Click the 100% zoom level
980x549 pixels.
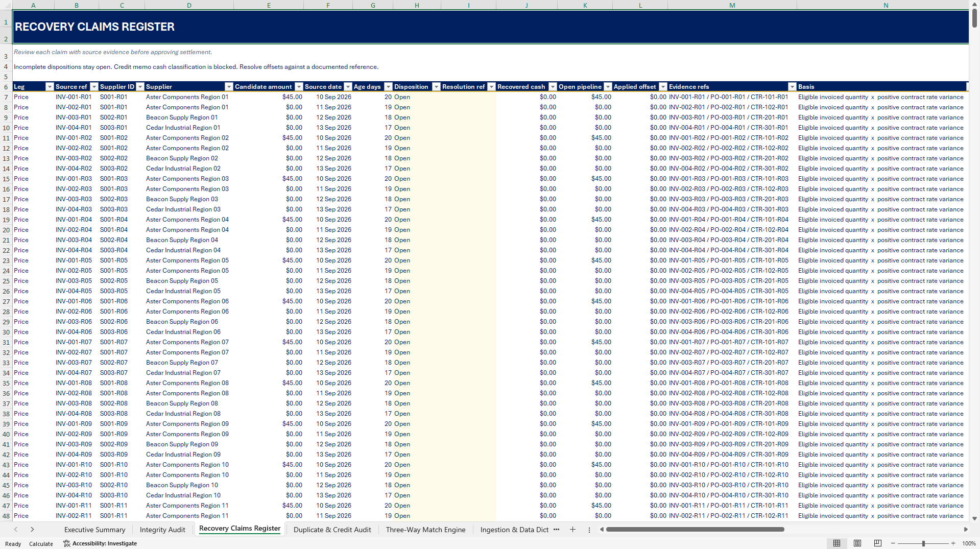click(968, 543)
